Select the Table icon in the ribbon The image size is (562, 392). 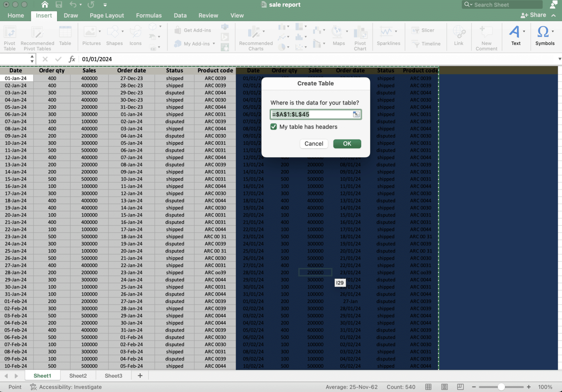tap(65, 36)
